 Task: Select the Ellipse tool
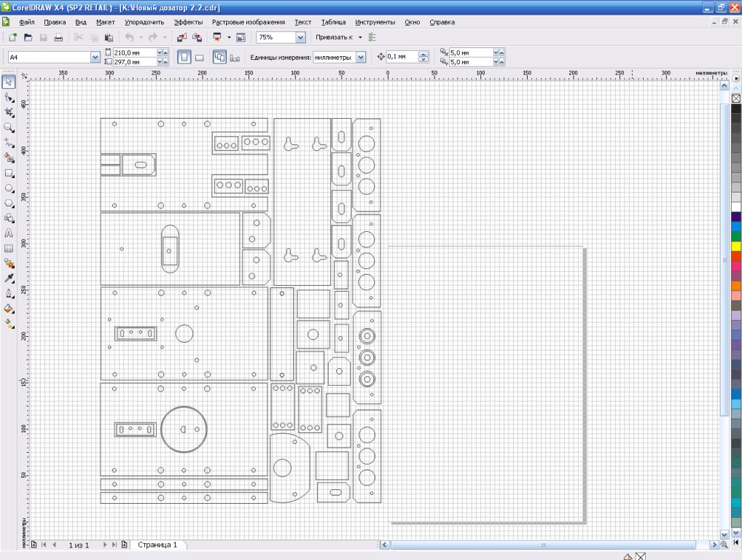9,188
